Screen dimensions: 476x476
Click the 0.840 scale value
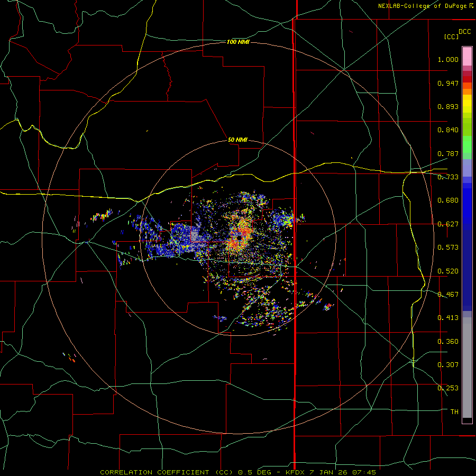448,130
